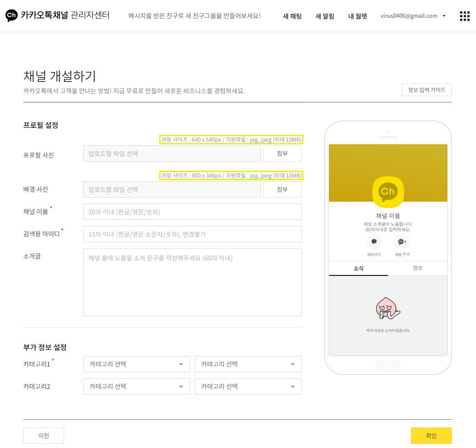The width and height of the screenshot is (476, 448).
Task: Switch to 소식 tab in phone preview
Action: tap(359, 268)
